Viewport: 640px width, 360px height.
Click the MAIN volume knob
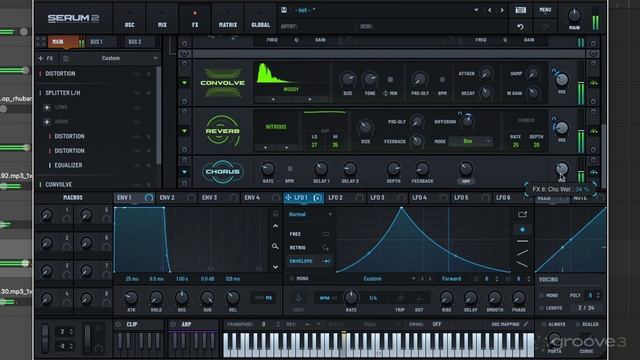pyautogui.click(x=574, y=16)
